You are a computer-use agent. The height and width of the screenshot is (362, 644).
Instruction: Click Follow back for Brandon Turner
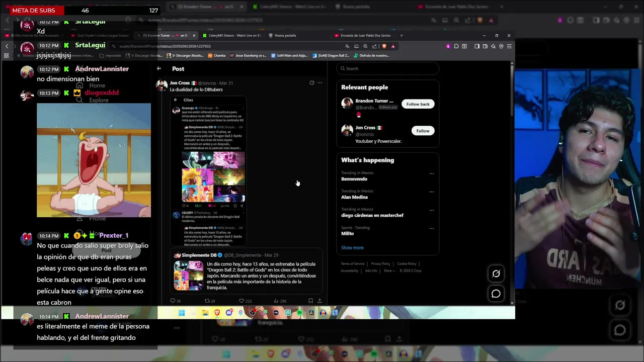click(x=418, y=104)
